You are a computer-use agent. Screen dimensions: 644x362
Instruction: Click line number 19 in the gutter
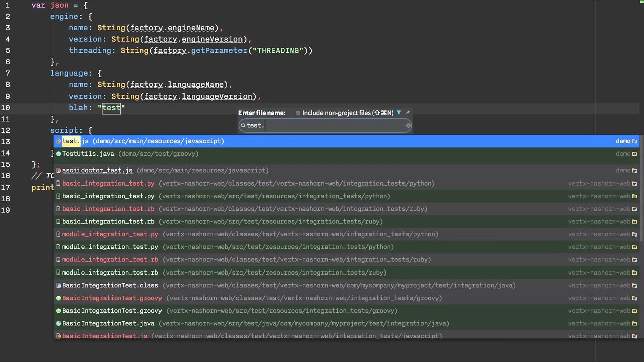tap(6, 210)
